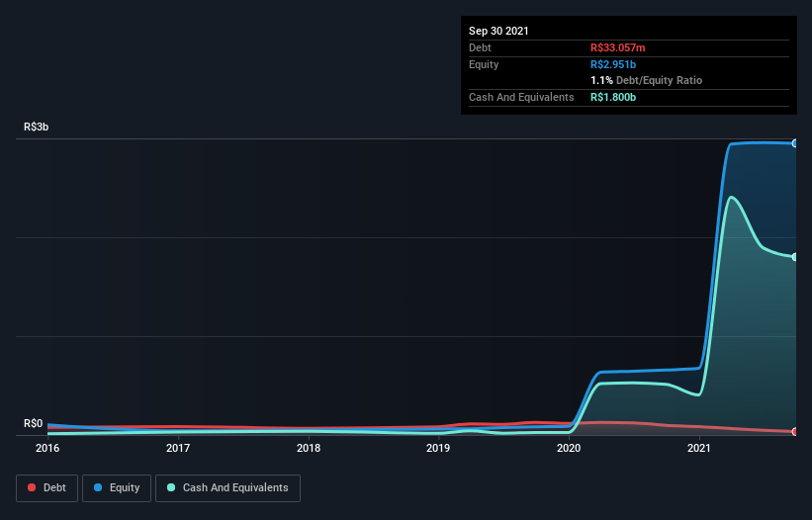
Task: Click the 2019 x-axis label
Action: 438,448
